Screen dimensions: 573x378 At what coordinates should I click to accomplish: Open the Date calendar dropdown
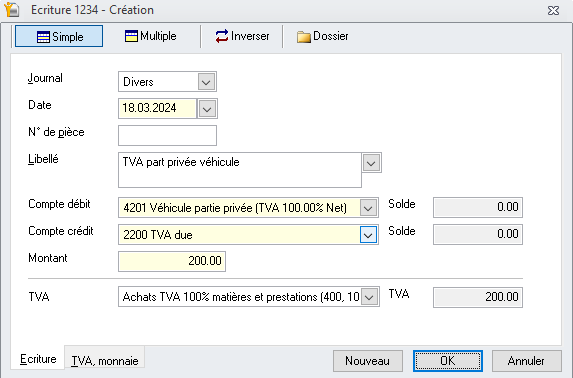pos(207,109)
